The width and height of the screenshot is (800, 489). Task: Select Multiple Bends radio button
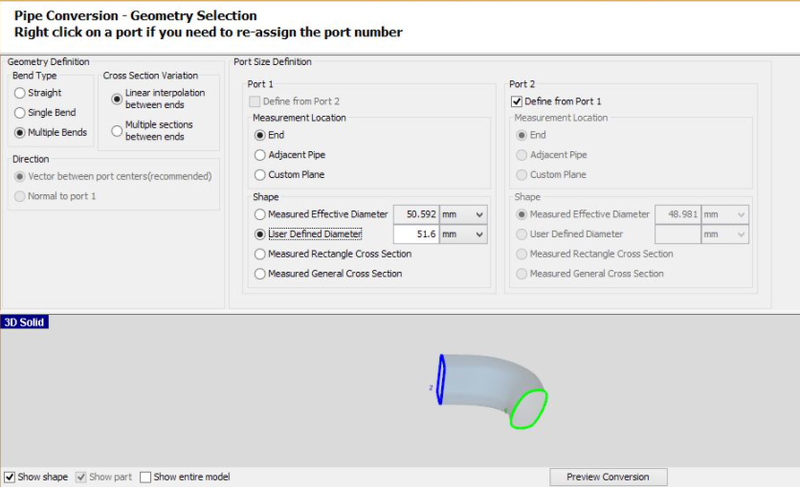pos(20,133)
